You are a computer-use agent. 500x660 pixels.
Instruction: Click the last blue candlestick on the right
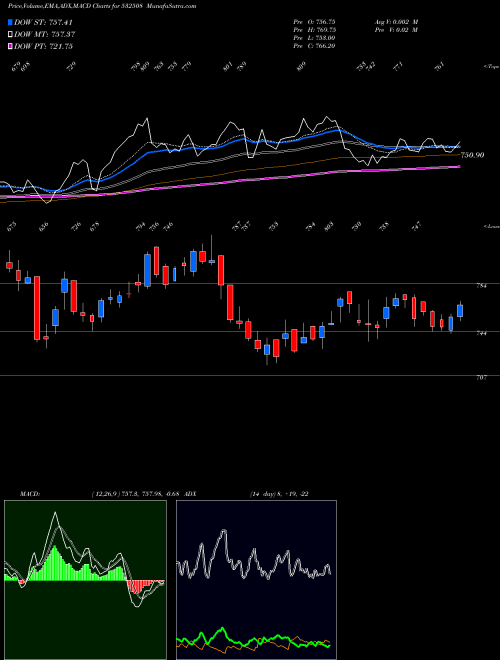[x=460, y=311]
